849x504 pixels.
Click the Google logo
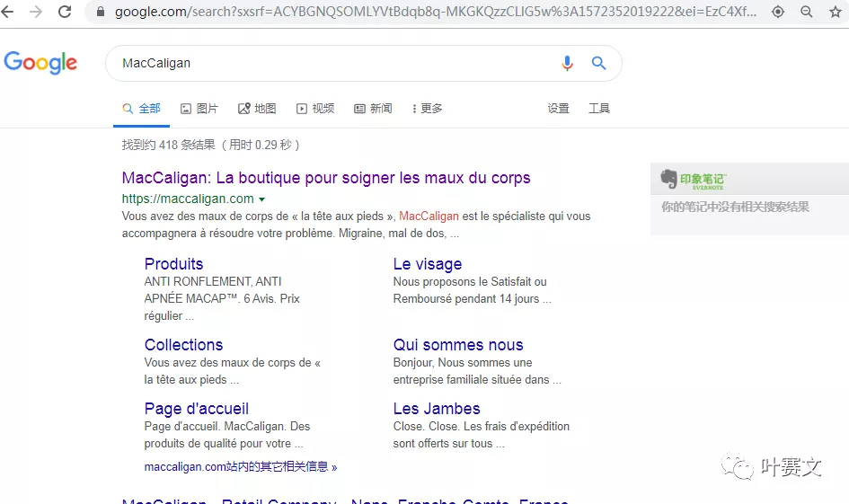(x=40, y=63)
